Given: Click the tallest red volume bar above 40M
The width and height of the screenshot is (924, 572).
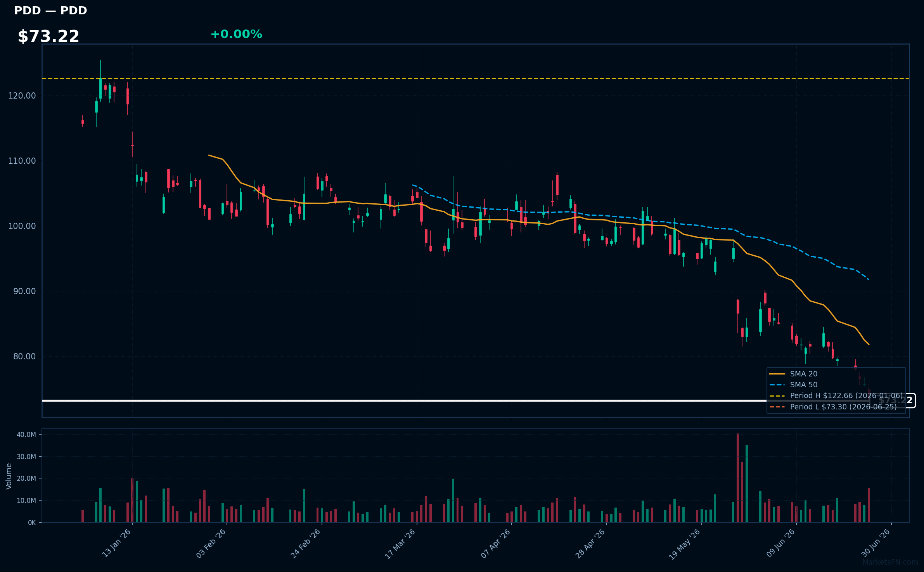Looking at the screenshot, I should (x=738, y=478).
